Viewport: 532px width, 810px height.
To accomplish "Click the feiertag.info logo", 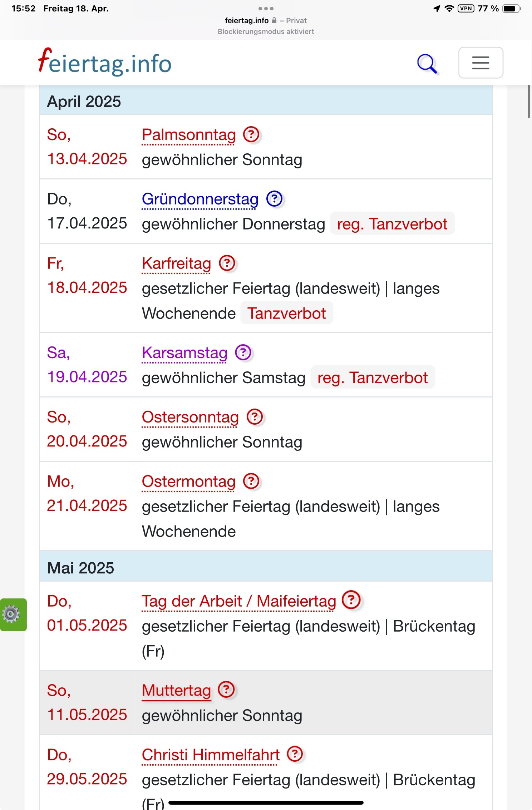I will 105,63.
